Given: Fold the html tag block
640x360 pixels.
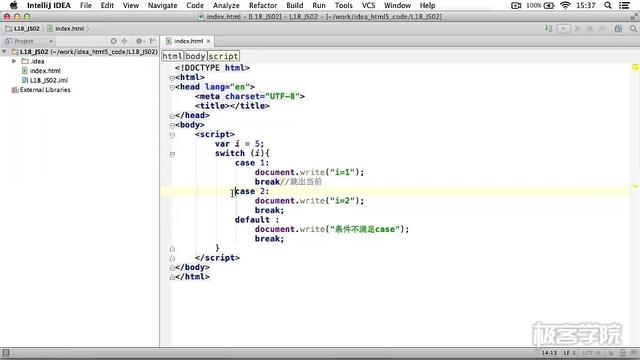Looking at the screenshot, I should [172, 78].
